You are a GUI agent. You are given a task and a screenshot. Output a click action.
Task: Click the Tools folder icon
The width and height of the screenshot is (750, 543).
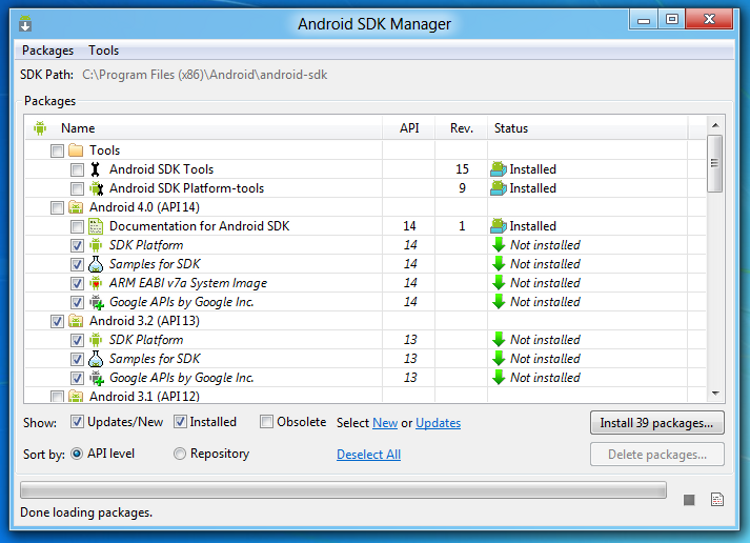coord(76,150)
